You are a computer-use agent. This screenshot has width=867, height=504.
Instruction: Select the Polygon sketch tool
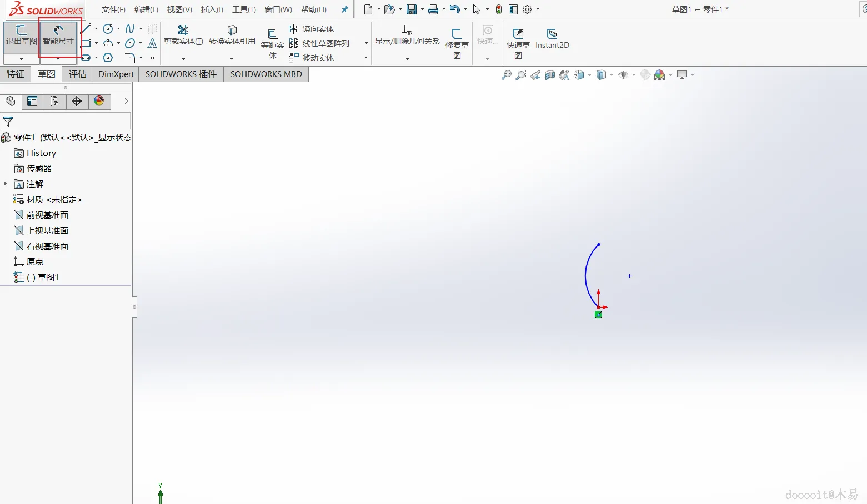click(108, 58)
